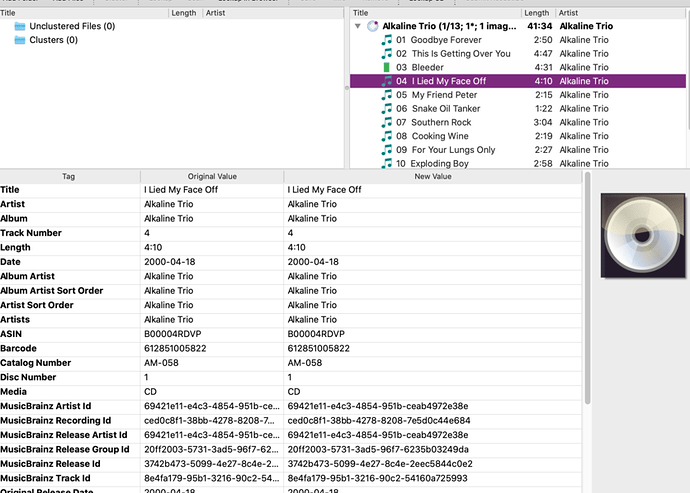Click Catalog Number new value AM-058
The width and height of the screenshot is (690, 493).
point(305,363)
